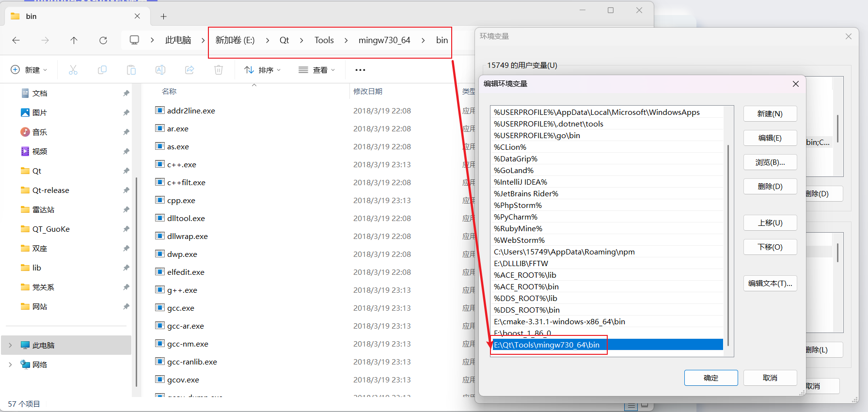Click the path list vertical scrollbar
This screenshot has width=868, height=412.
pos(728,242)
